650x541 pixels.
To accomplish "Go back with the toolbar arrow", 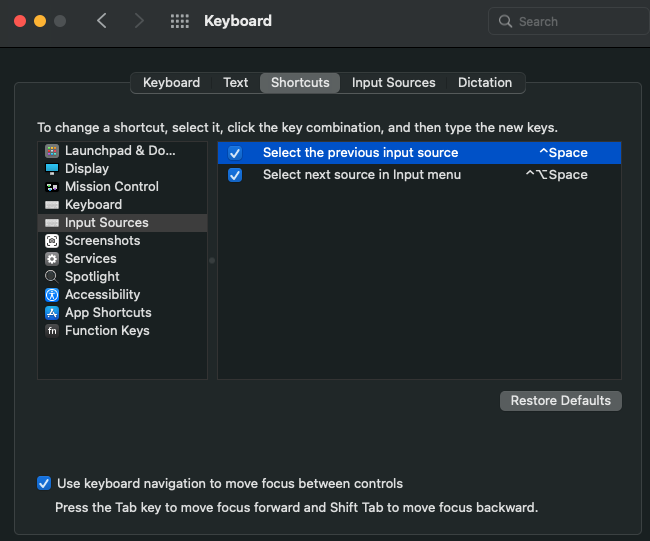I will pos(102,21).
